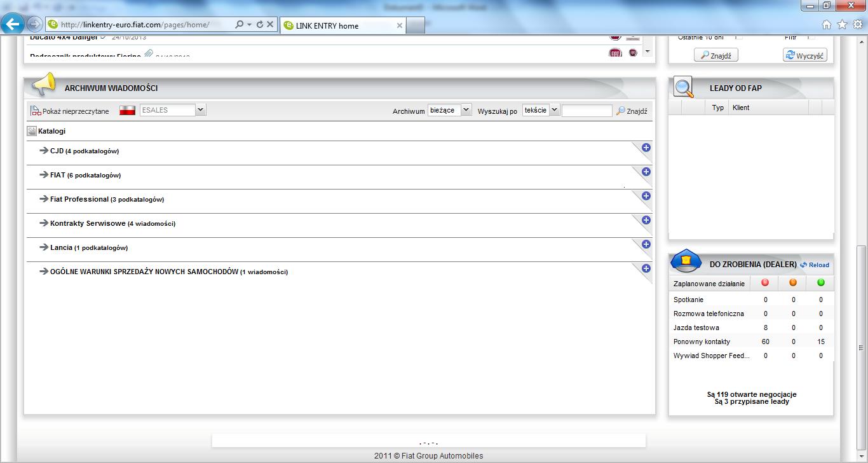Expand the arrow beside CJD catalog
Viewport: 868px width, 463px height.
pos(44,151)
